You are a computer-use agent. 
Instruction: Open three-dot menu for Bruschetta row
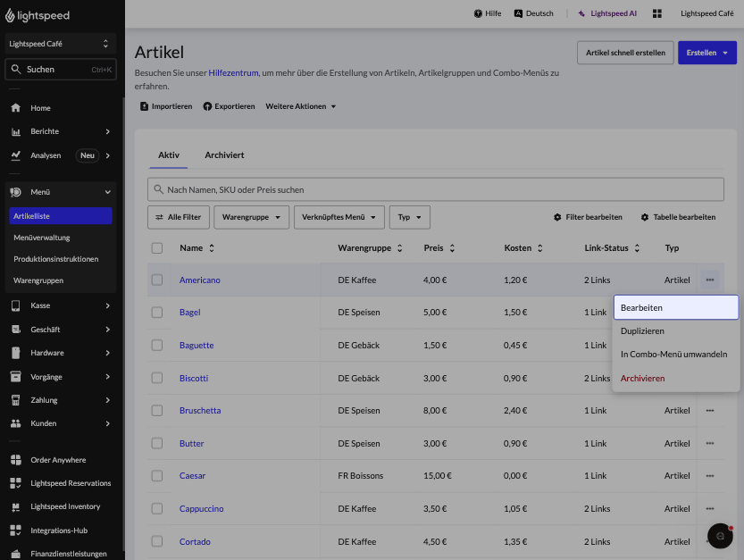[710, 411]
